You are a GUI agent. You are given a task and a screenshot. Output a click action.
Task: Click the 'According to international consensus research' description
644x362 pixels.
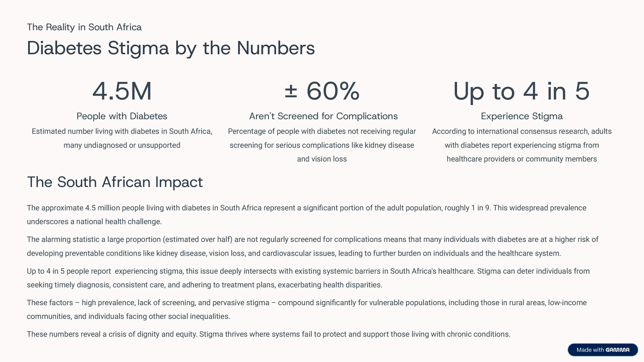(x=522, y=145)
